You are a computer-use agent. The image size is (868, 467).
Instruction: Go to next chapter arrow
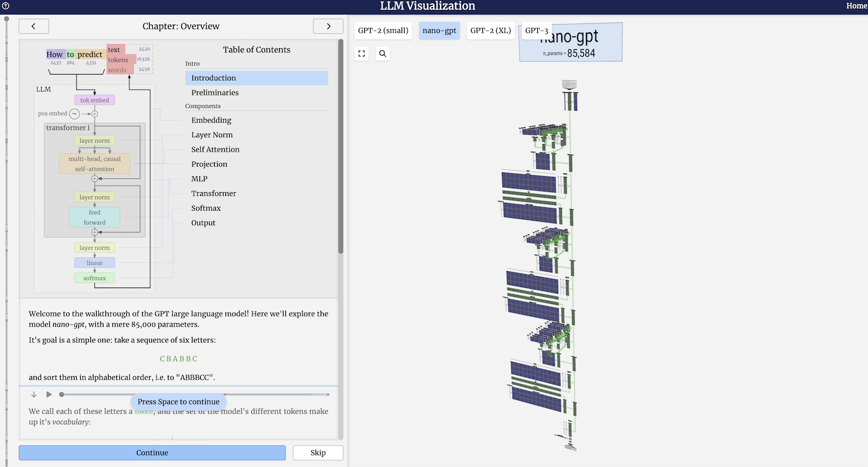pos(328,26)
